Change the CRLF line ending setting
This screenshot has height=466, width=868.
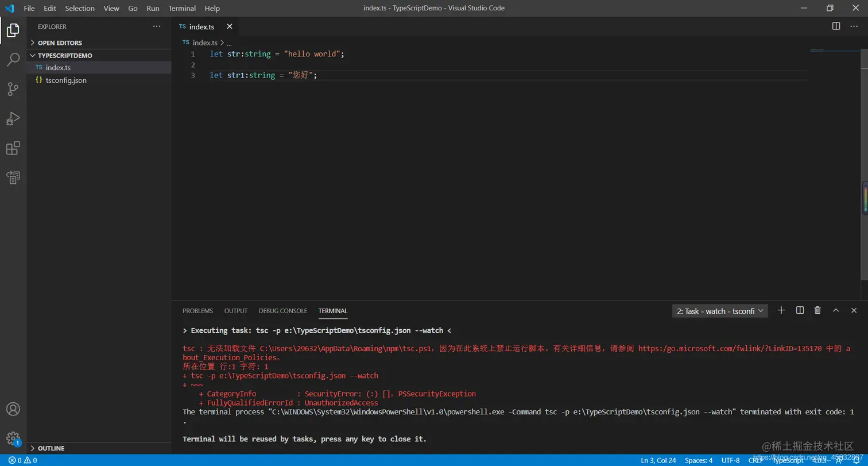click(x=755, y=460)
